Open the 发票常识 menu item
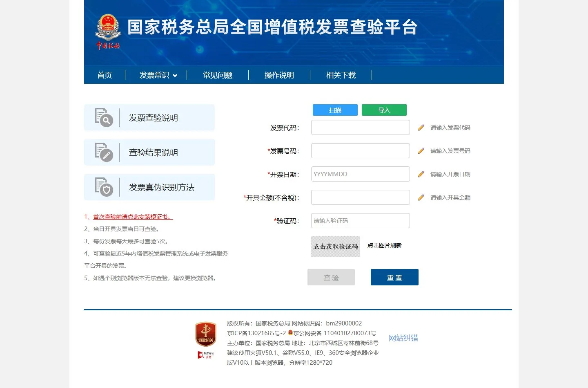Screen dimensions: 588x388 [154, 75]
